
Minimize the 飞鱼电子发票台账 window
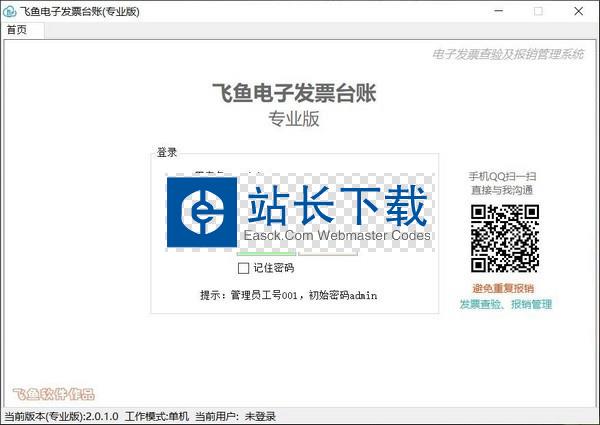[498, 11]
